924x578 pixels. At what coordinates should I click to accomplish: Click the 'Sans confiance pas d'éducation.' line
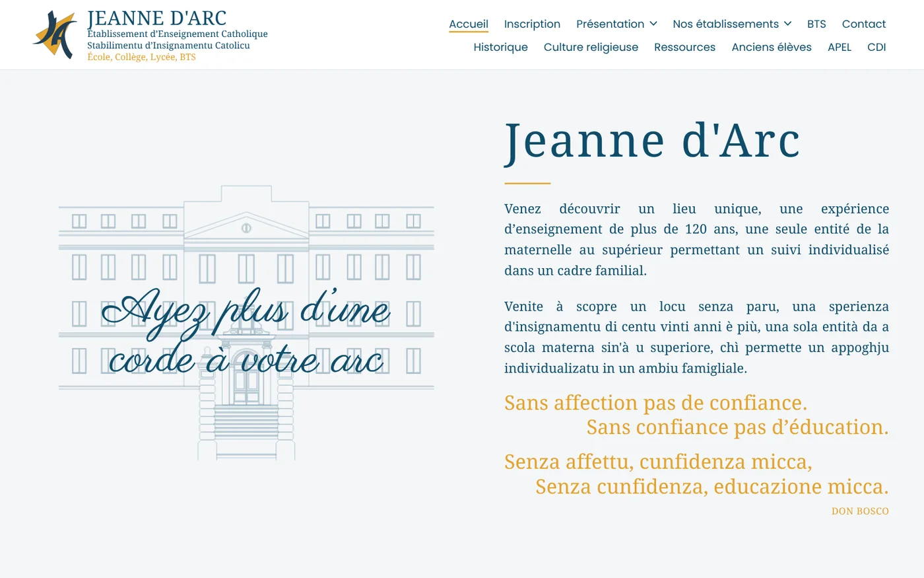[737, 427]
